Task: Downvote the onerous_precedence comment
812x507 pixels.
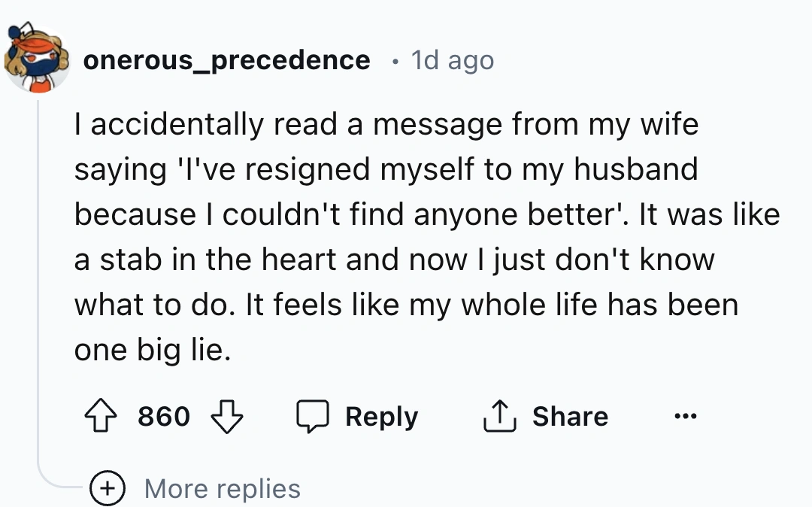Action: point(226,416)
